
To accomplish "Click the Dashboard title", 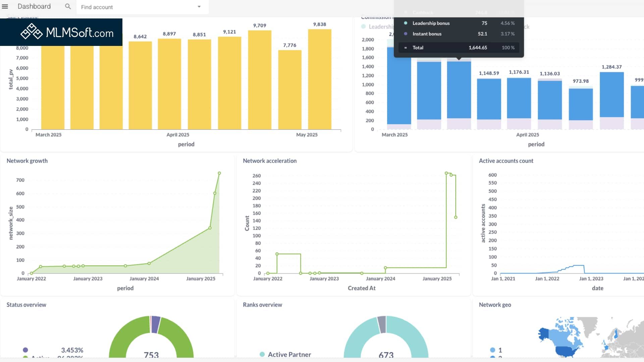I will (x=34, y=6).
